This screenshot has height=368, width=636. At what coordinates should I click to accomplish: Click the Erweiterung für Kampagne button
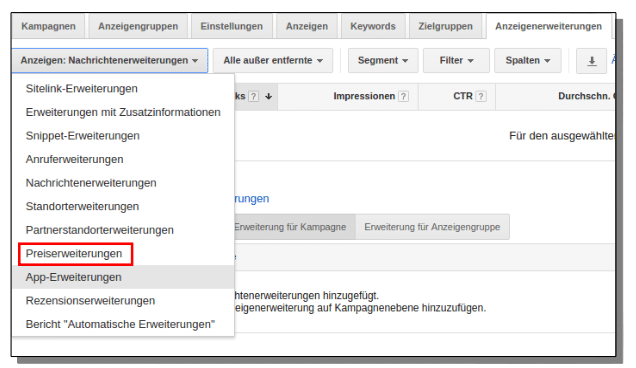point(294,227)
